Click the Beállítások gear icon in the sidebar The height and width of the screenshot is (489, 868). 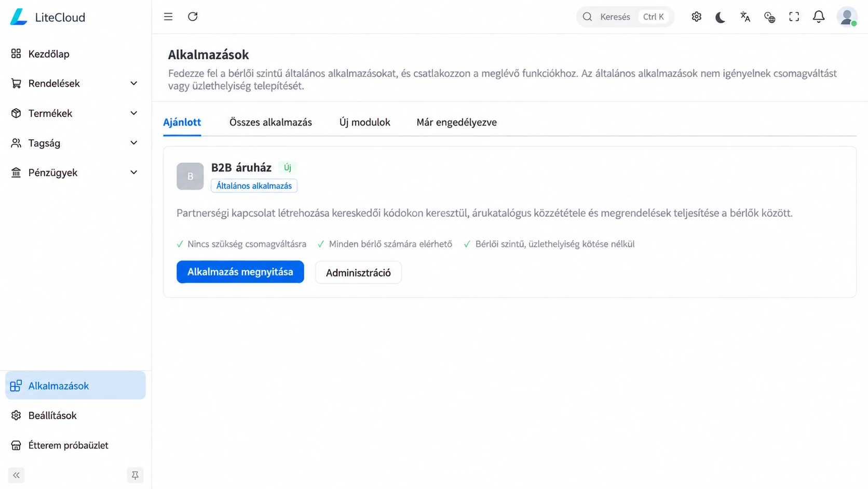tap(16, 415)
